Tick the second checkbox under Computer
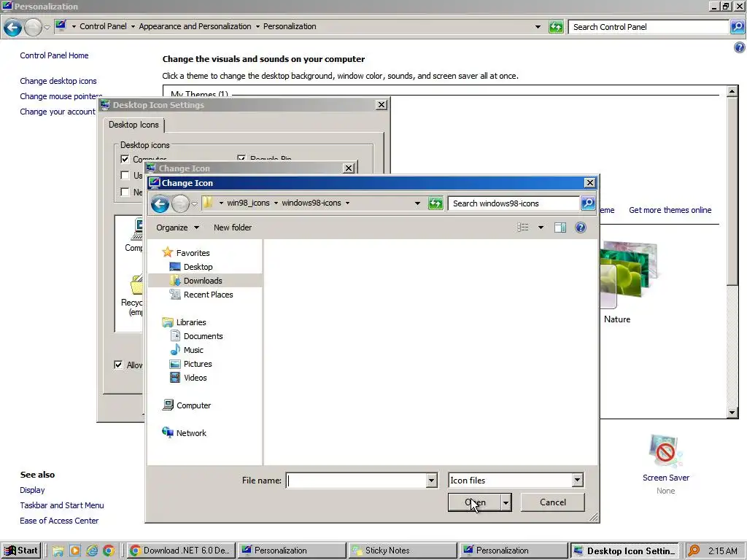 [125, 175]
